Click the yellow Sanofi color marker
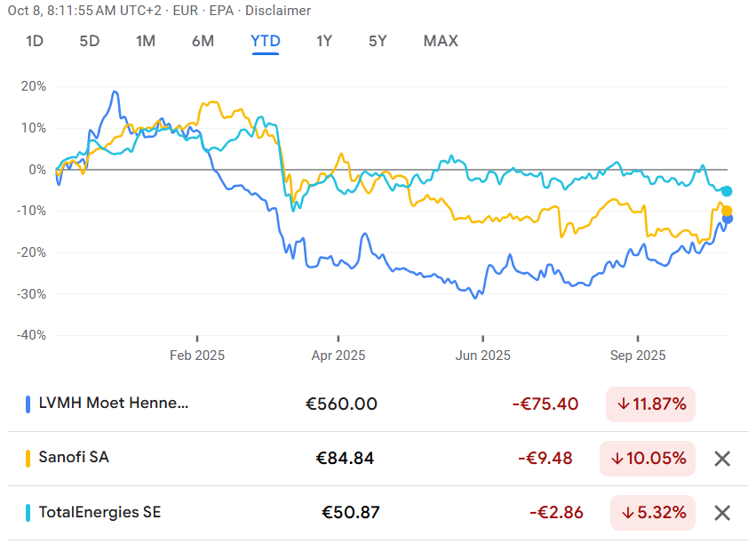Image resolution: width=756 pixels, height=544 pixels. (x=28, y=459)
